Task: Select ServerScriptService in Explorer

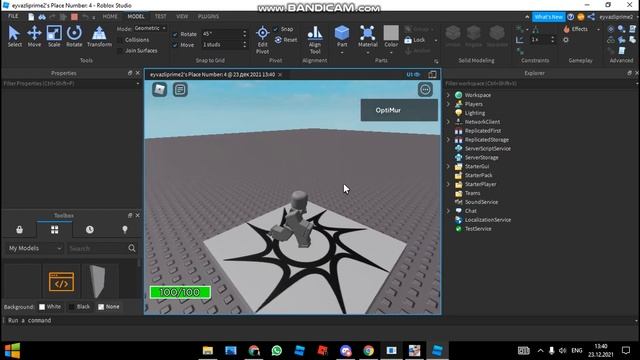Action: click(x=487, y=149)
